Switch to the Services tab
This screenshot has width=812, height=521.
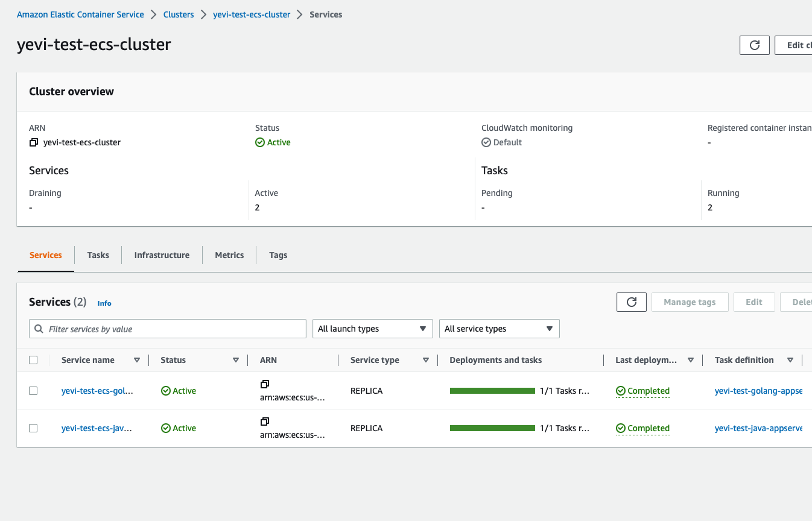46,255
